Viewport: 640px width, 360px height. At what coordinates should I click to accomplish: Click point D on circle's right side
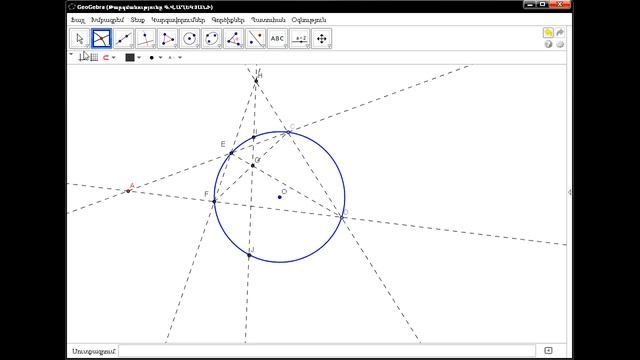342,217
